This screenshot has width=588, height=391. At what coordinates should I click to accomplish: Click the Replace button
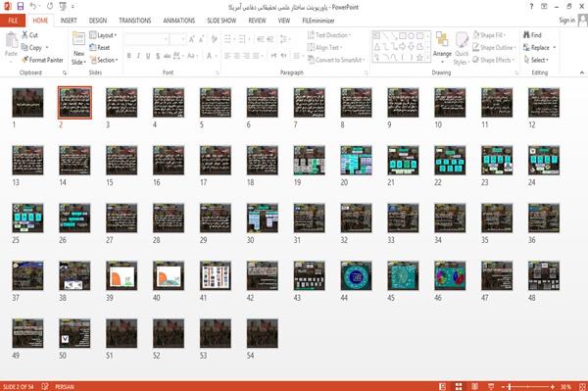click(539, 48)
